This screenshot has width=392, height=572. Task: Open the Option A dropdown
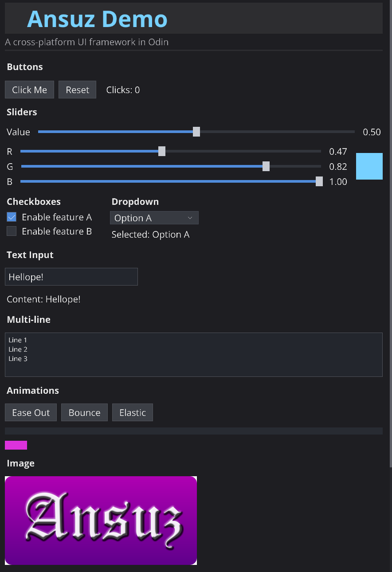point(154,218)
